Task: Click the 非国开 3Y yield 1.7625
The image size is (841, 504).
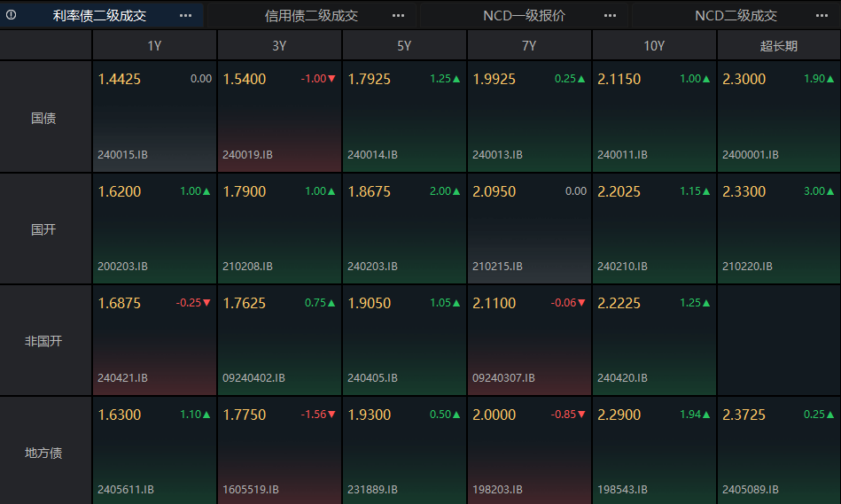Action: (244, 303)
